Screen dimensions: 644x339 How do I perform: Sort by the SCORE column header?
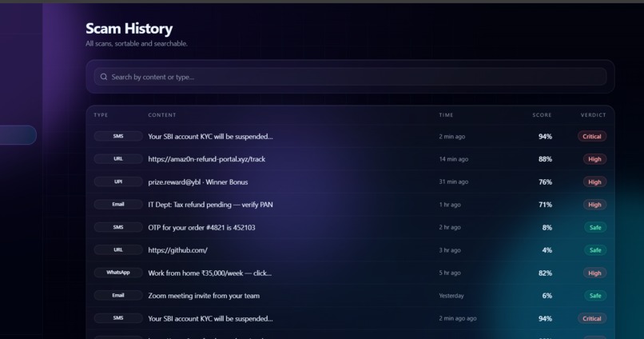(543, 115)
